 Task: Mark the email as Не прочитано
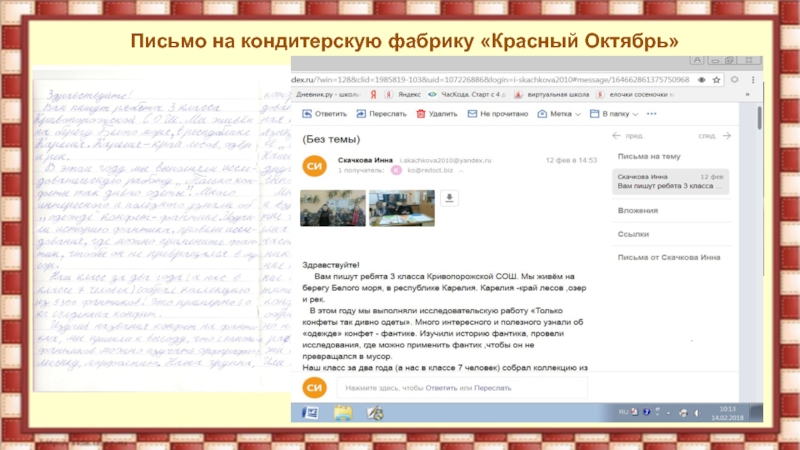tap(497, 114)
